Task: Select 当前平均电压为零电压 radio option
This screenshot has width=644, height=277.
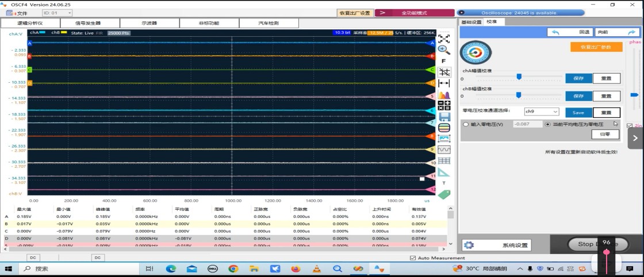Action: coord(547,124)
